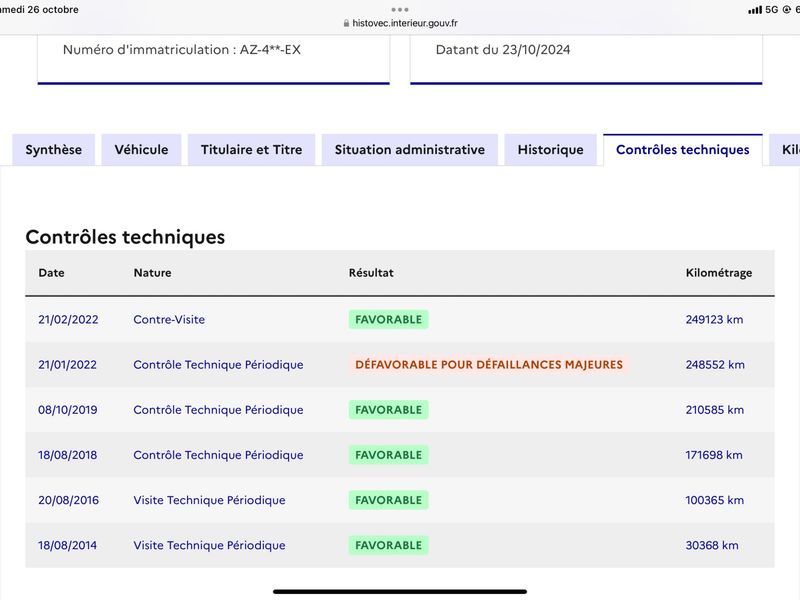Click Contrôle Technique Périodique for 08/10/2019
The image size is (800, 600).
coord(218,410)
